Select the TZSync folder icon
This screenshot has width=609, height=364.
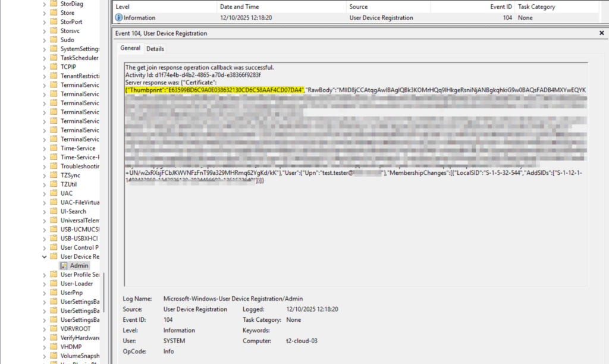[x=55, y=175]
